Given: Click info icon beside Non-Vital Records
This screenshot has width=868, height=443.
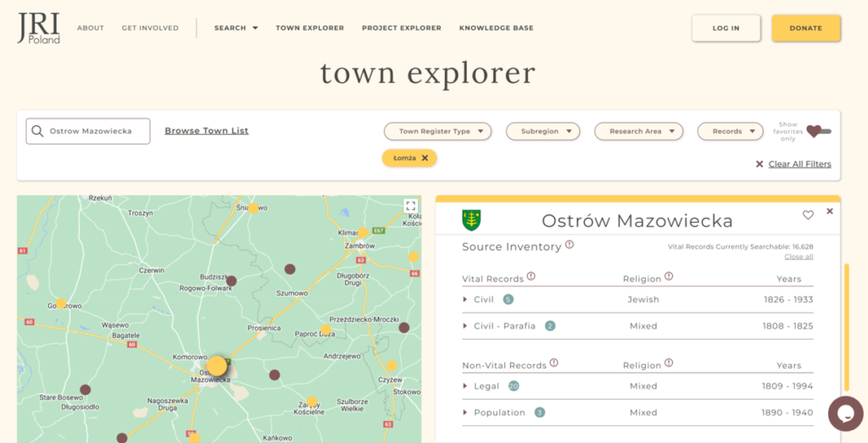Looking at the screenshot, I should coord(554,363).
